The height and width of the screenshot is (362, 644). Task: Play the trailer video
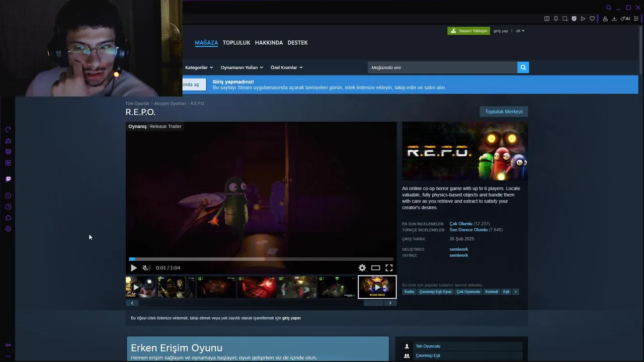click(134, 268)
